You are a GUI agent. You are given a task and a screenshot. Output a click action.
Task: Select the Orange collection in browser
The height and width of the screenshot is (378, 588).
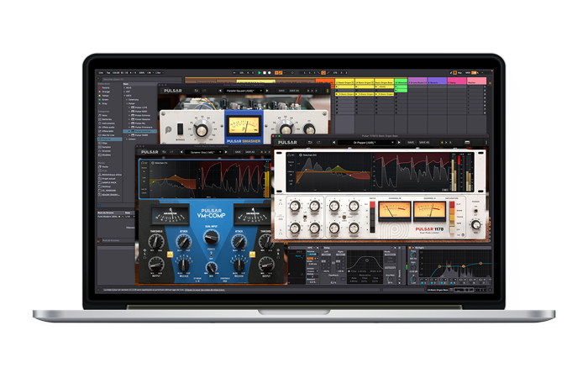(x=106, y=92)
